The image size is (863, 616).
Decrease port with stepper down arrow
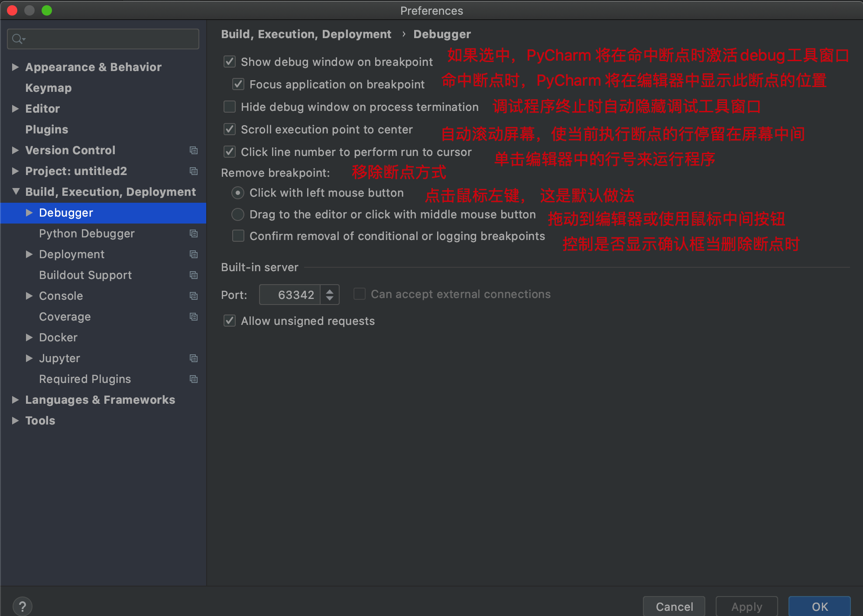pos(330,299)
